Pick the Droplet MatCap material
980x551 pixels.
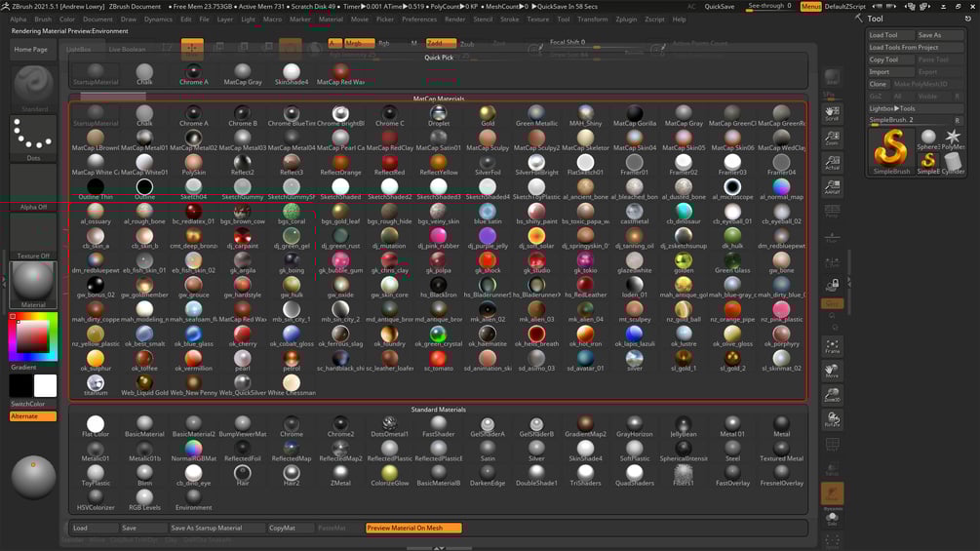439,114
